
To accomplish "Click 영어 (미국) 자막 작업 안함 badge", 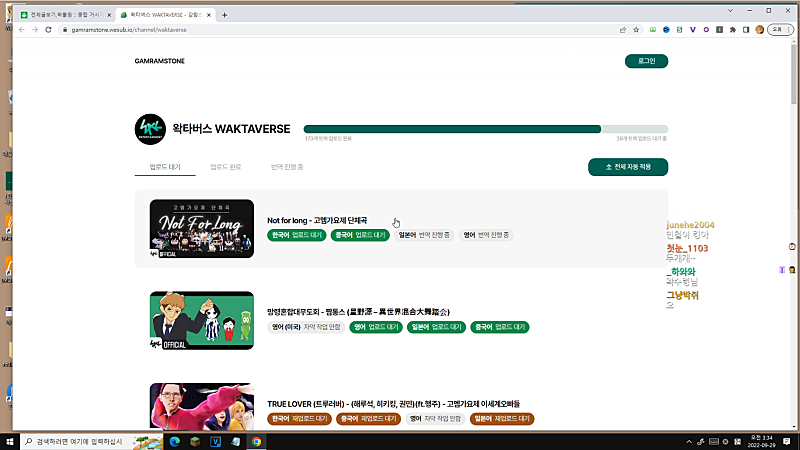I will click(306, 327).
